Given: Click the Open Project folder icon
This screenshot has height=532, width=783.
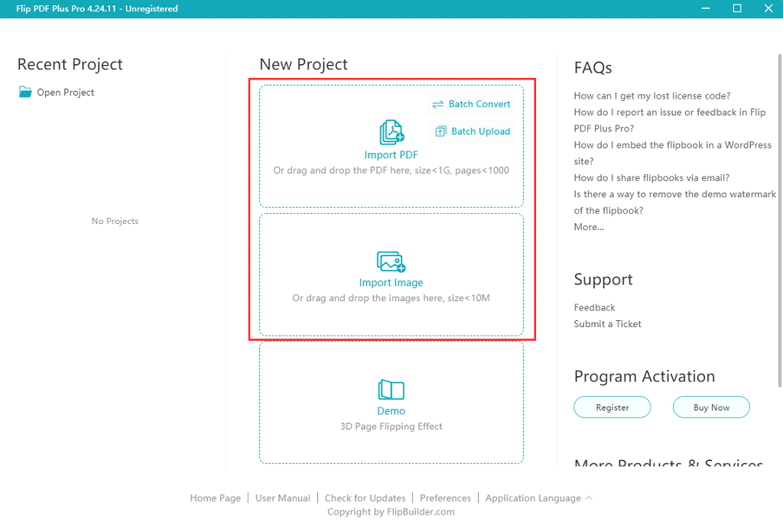Looking at the screenshot, I should 26,92.
